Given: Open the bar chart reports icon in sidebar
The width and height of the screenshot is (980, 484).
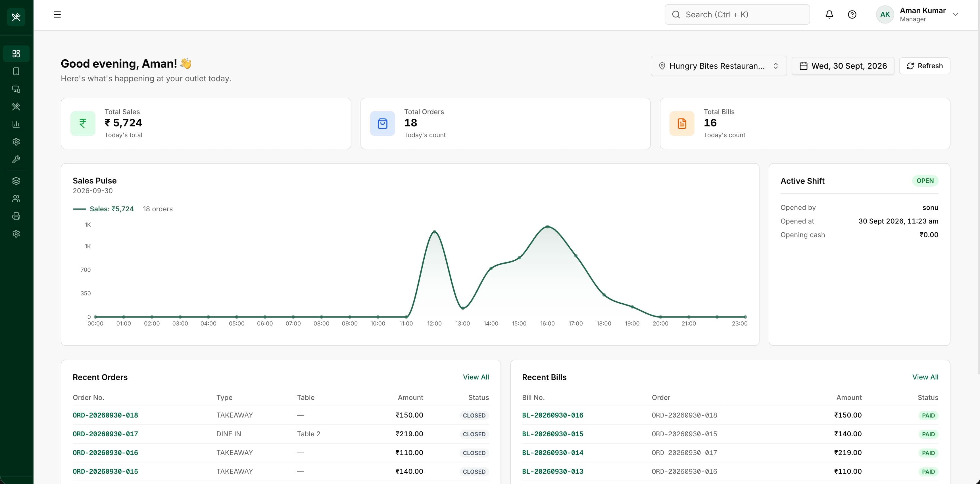Looking at the screenshot, I should pos(16,124).
